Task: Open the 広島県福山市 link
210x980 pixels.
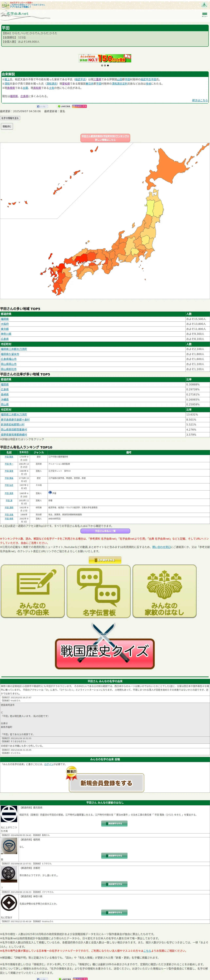Action: pos(9,359)
